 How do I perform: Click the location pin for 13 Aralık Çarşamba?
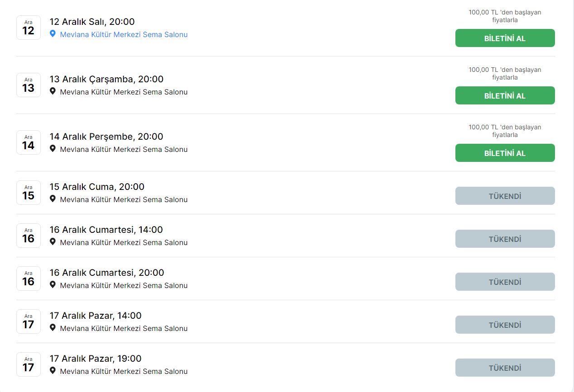(53, 91)
